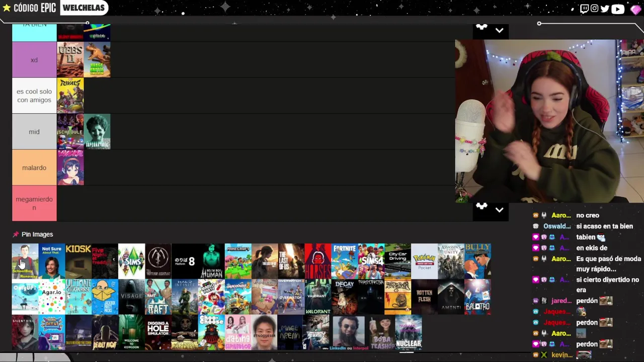Select the red HORSES image
644x362 pixels.
pyautogui.click(x=318, y=261)
